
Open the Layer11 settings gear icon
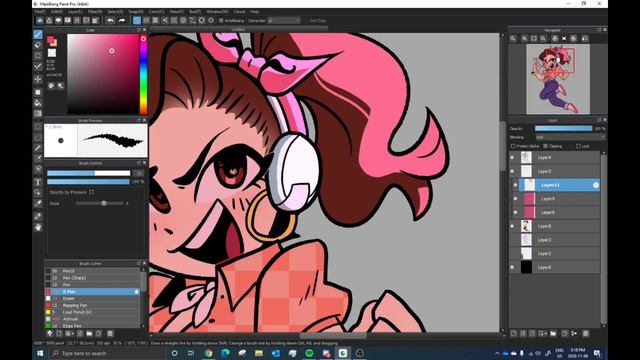pos(596,185)
